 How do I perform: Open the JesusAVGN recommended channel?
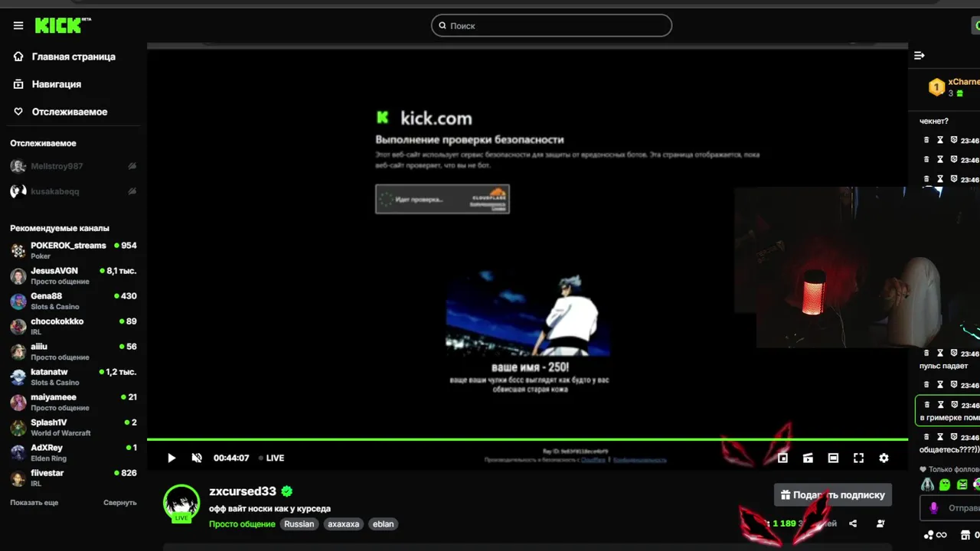point(73,275)
